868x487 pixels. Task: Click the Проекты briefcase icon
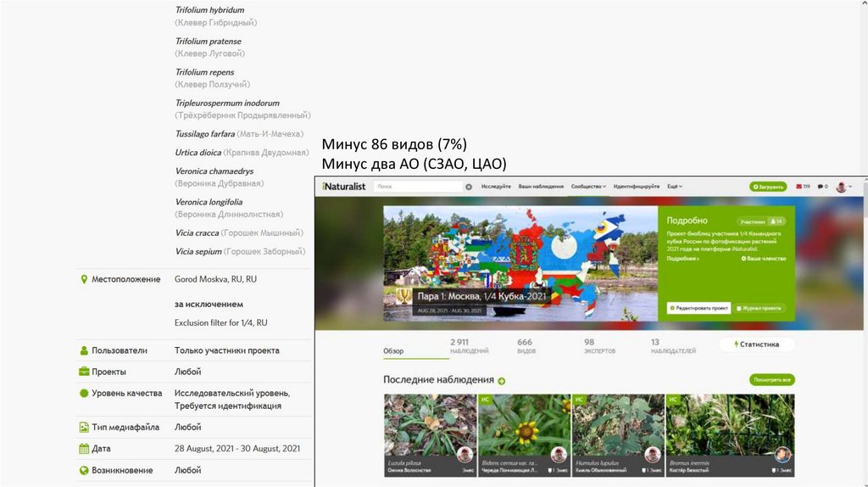tap(84, 372)
